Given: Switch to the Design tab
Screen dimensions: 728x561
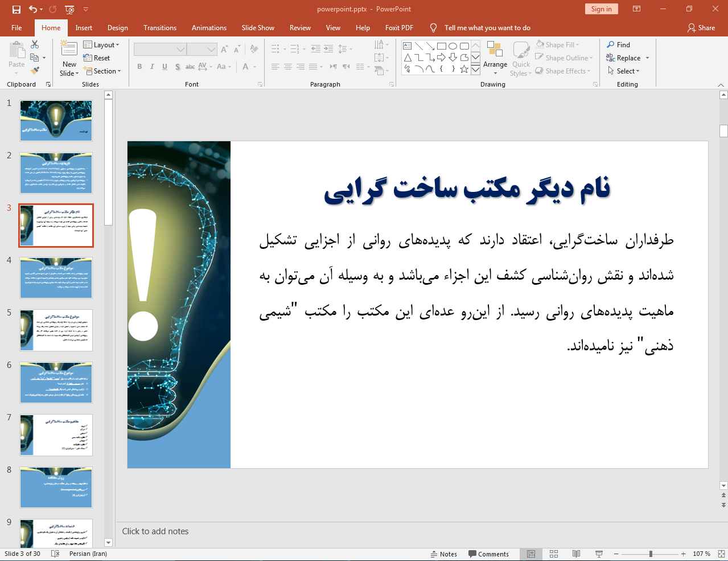Looking at the screenshot, I should 117,28.
